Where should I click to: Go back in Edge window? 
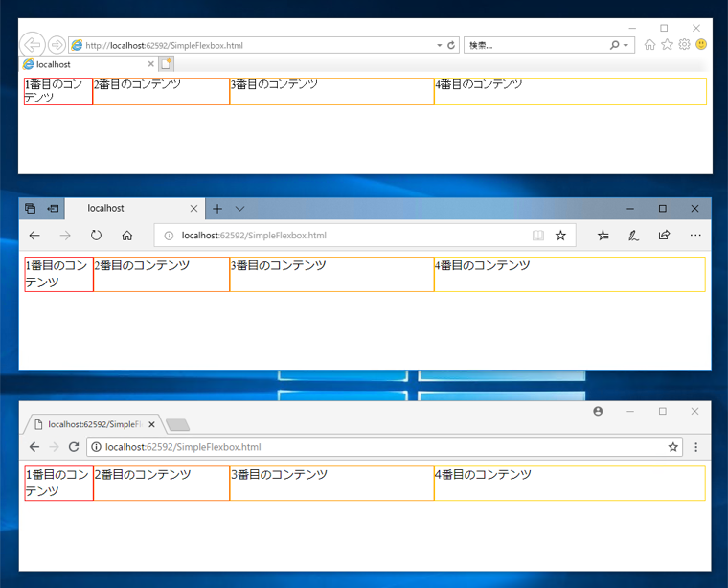pyautogui.click(x=34, y=236)
